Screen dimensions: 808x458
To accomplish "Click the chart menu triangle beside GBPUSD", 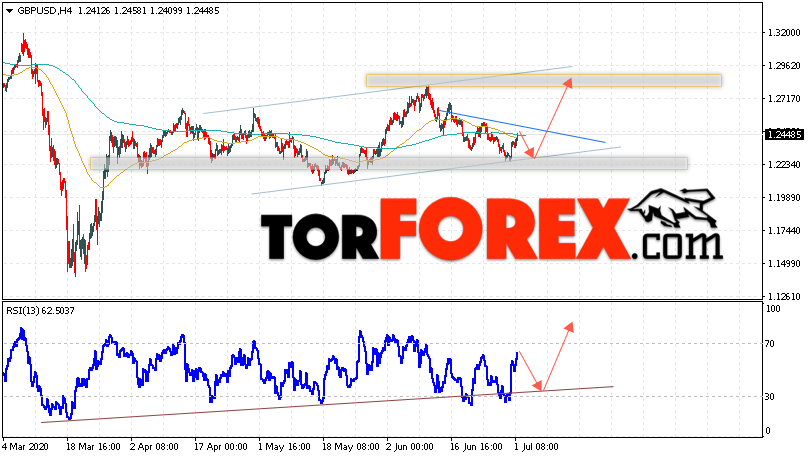I will click(x=9, y=11).
